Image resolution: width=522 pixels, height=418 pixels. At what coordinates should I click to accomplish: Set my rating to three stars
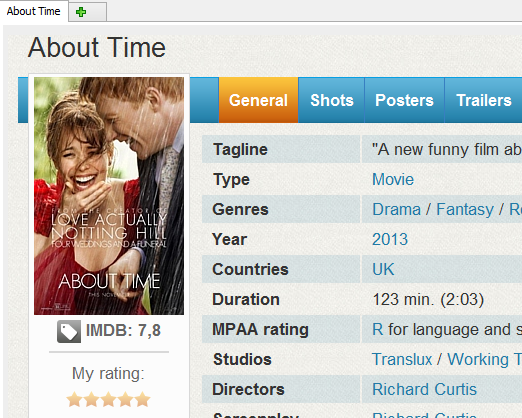(109, 399)
